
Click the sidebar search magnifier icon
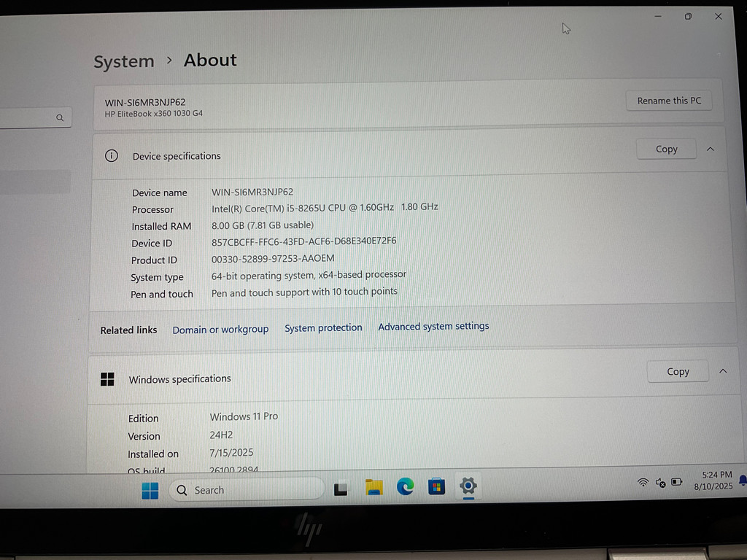60,117
